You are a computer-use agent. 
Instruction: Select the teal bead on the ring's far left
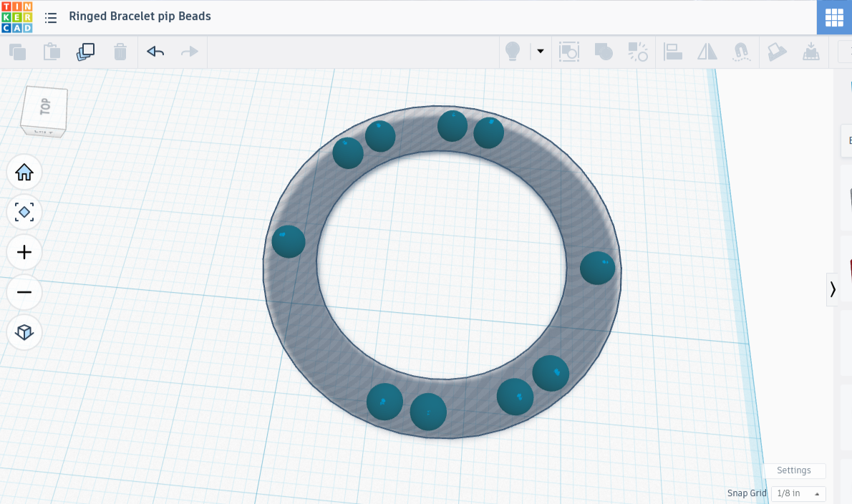[289, 242]
